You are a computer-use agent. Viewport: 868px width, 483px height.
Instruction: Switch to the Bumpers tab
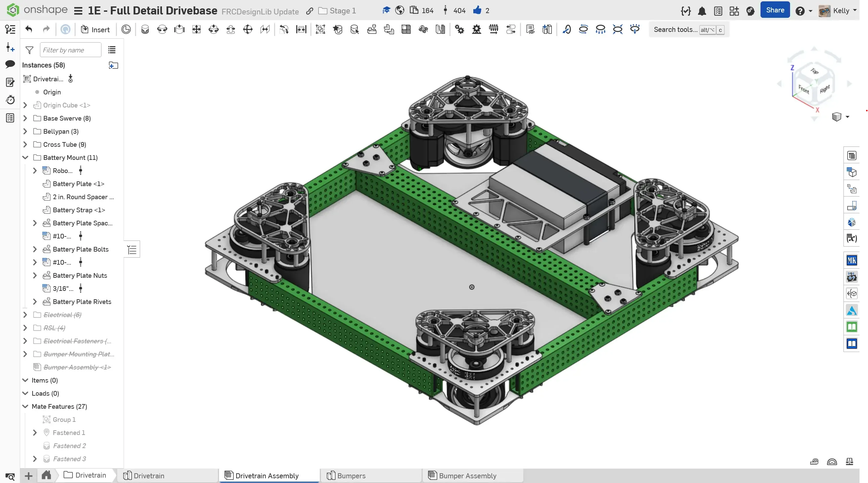coord(351,476)
